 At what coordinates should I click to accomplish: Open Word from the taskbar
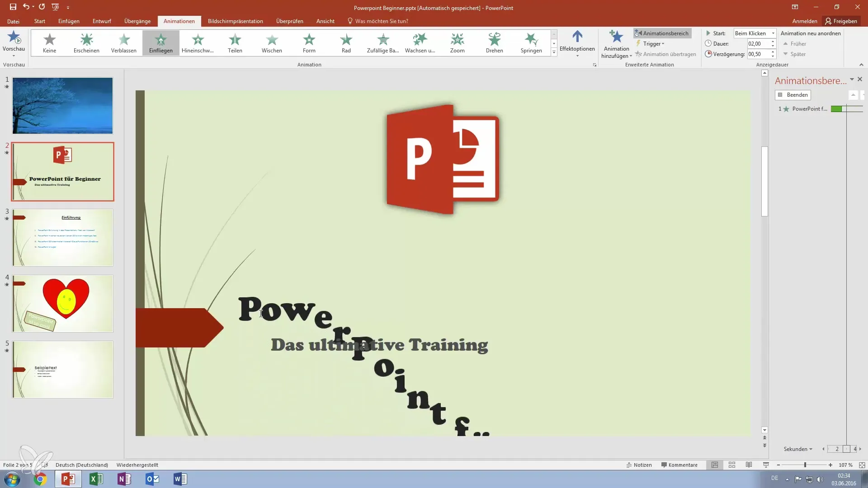click(180, 479)
